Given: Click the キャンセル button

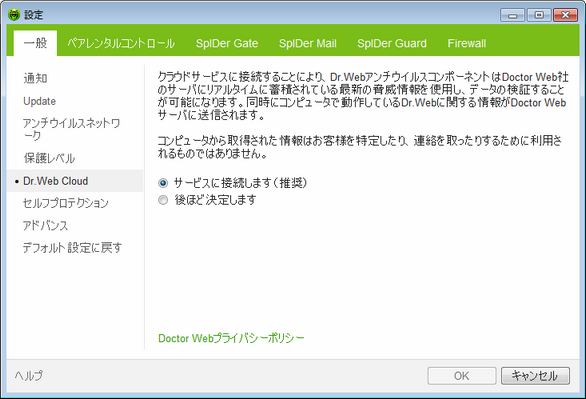Looking at the screenshot, I should pyautogui.click(x=535, y=376).
